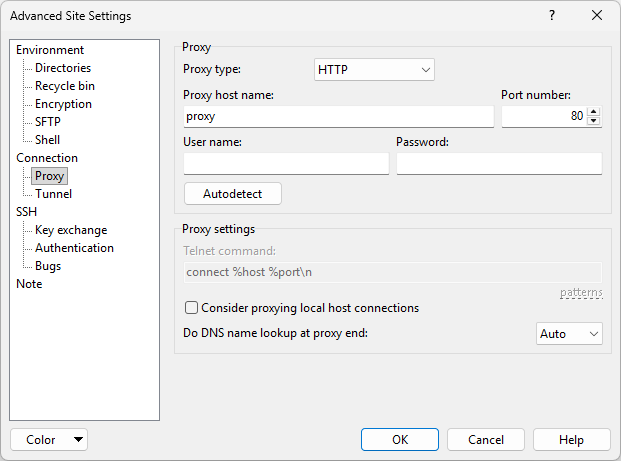Select Directories in the settings tree

click(x=63, y=68)
